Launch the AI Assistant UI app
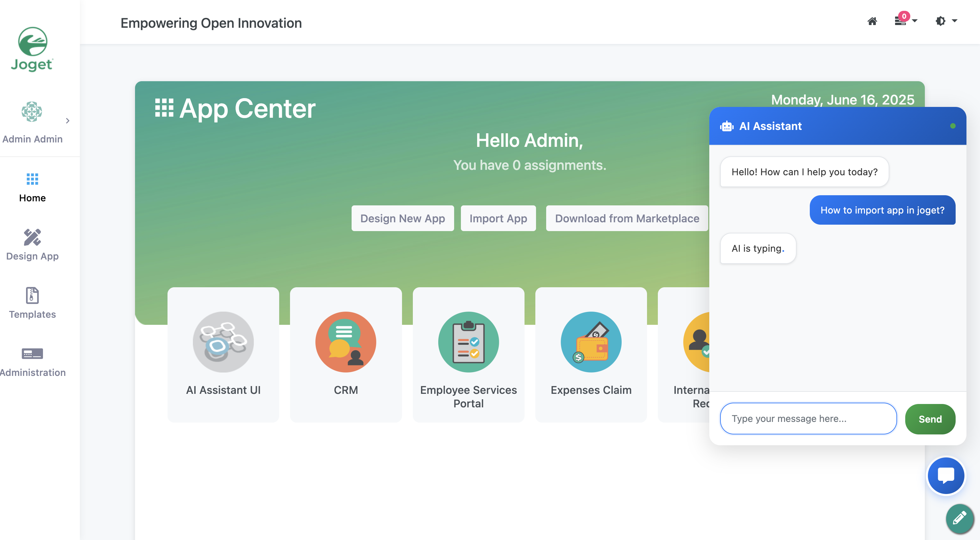This screenshot has height=540, width=980. click(x=223, y=354)
